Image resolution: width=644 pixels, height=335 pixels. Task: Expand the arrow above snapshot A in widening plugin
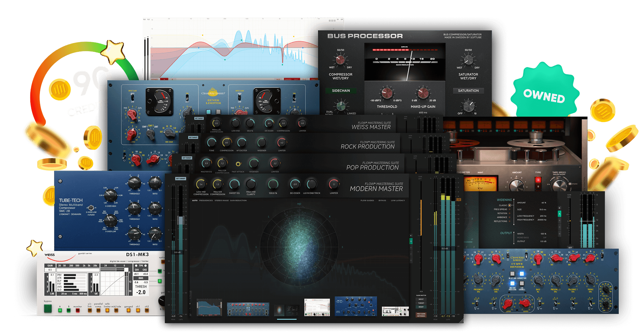tap(559, 208)
